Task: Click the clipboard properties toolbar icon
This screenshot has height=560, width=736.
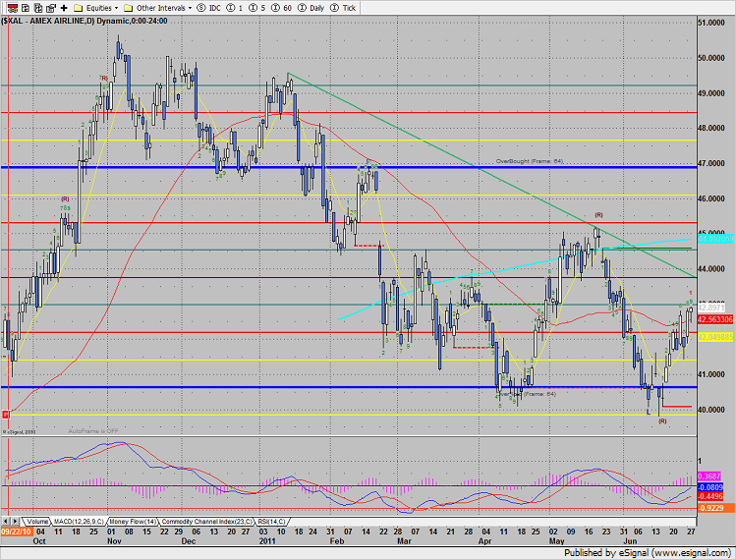Action: coord(51,8)
